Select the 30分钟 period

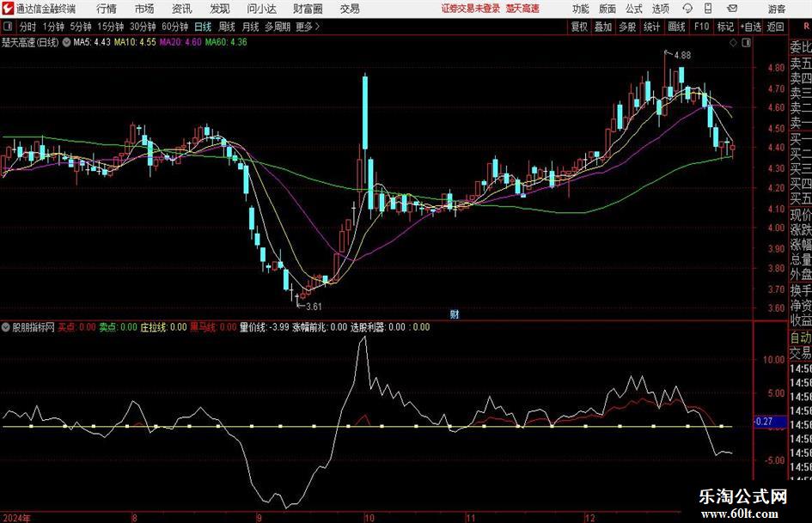point(143,27)
